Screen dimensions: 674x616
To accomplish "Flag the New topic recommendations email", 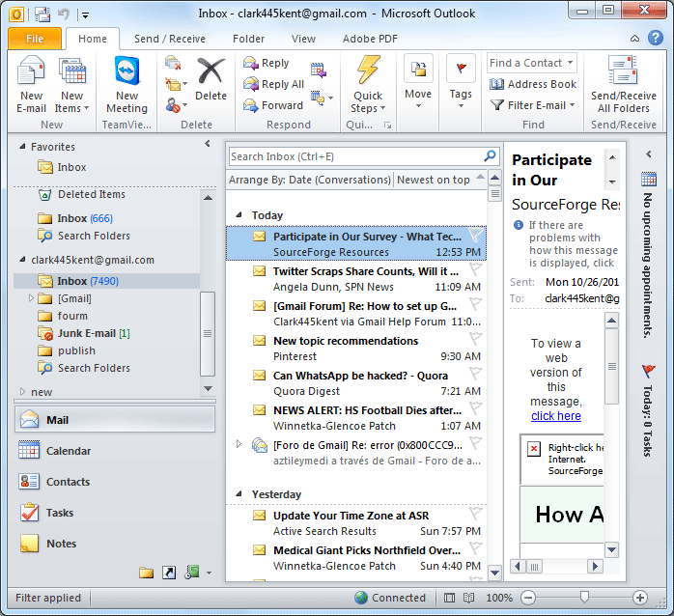I will (x=475, y=339).
